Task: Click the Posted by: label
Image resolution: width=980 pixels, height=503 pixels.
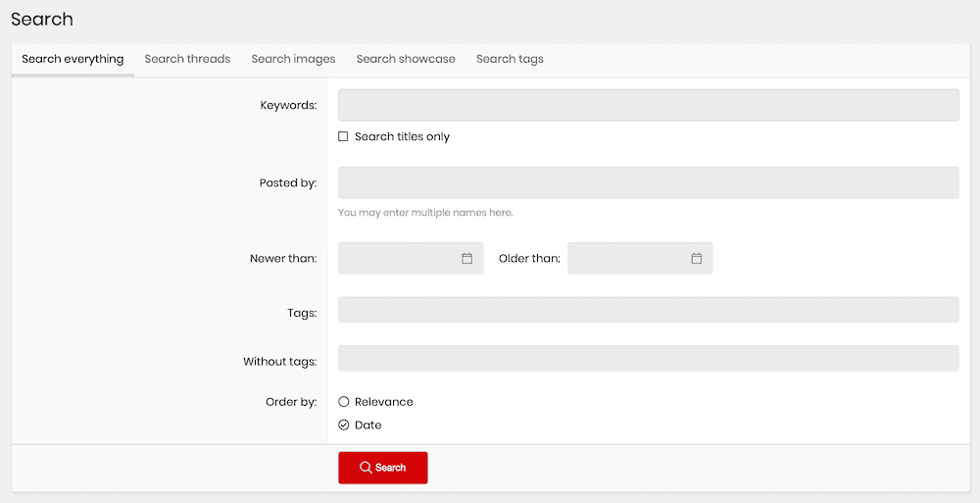Action: coord(288,182)
